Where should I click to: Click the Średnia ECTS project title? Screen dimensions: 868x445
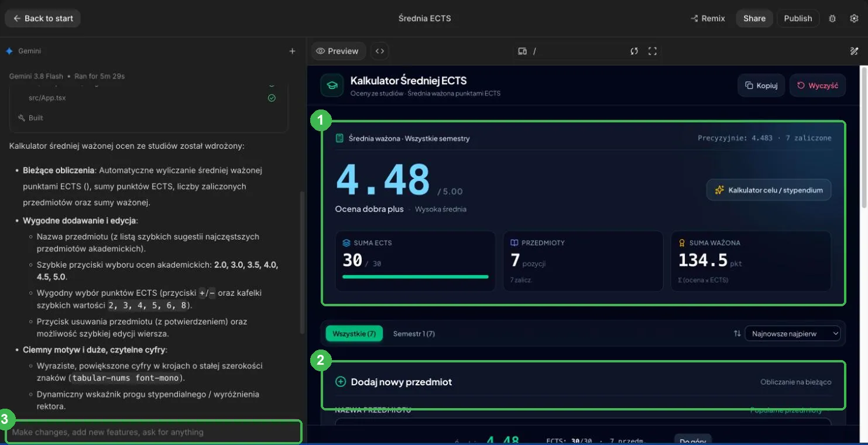[x=425, y=18]
